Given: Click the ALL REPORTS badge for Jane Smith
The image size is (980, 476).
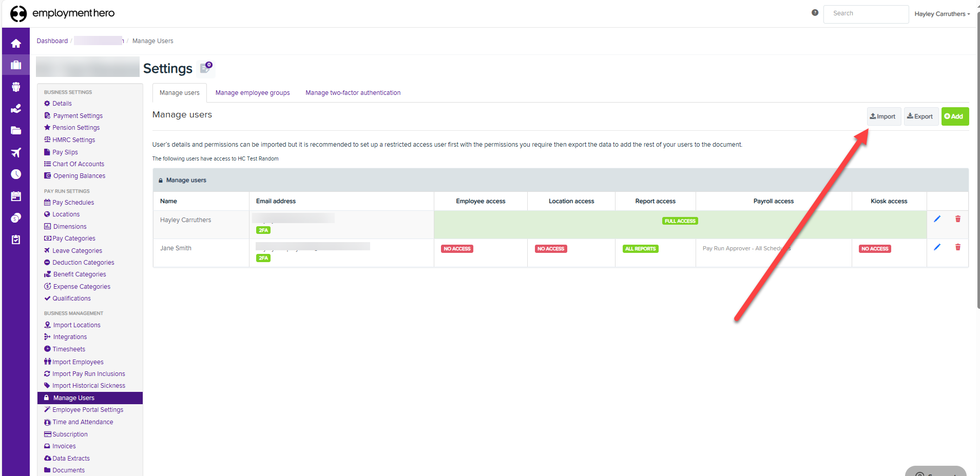Looking at the screenshot, I should tap(641, 249).
